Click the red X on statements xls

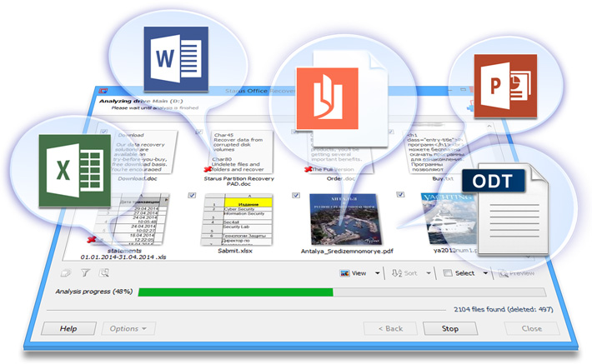[x=91, y=239]
